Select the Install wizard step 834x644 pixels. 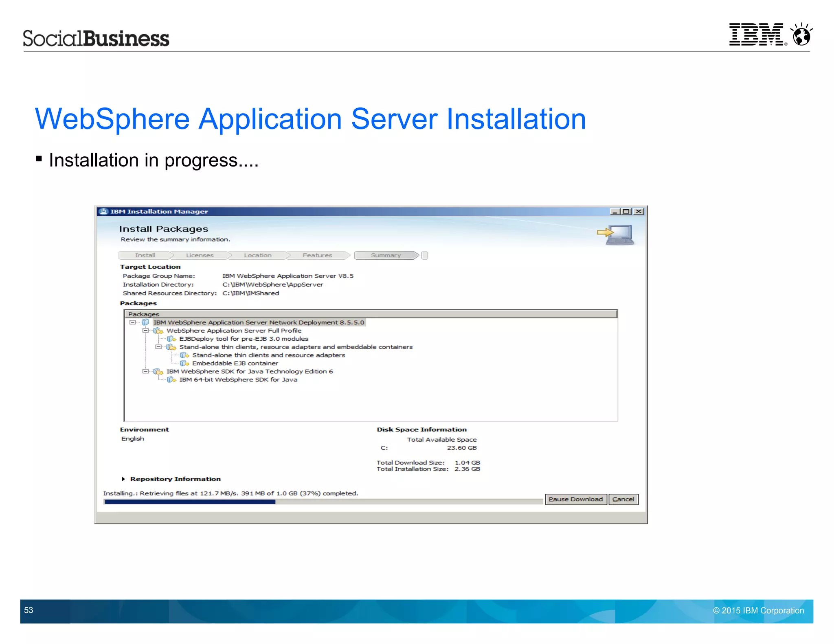pos(145,255)
